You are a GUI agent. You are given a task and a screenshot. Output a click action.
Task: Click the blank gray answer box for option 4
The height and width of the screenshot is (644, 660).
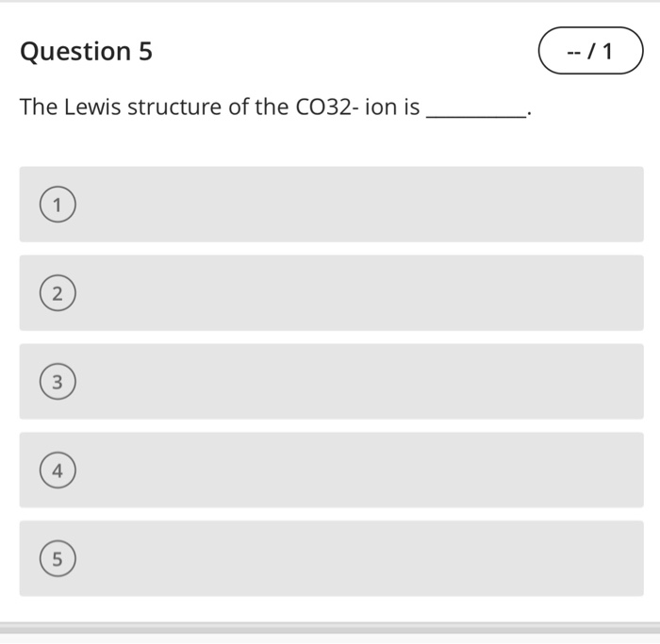332,471
